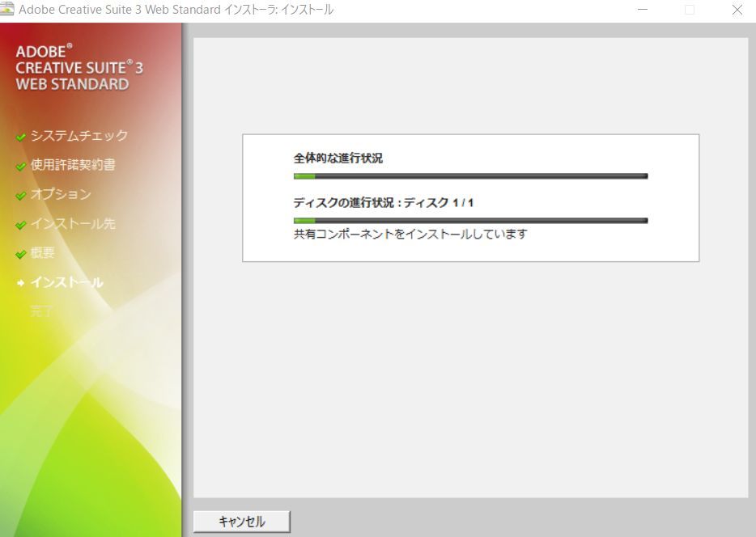Select the インストール先 step in the sidebar
Screen dimensions: 756x537
tap(74, 223)
